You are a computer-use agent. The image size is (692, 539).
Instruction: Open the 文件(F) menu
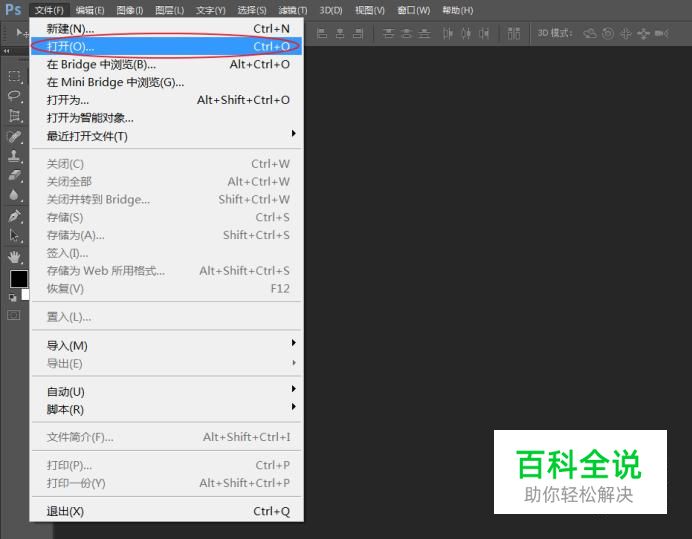pyautogui.click(x=49, y=10)
